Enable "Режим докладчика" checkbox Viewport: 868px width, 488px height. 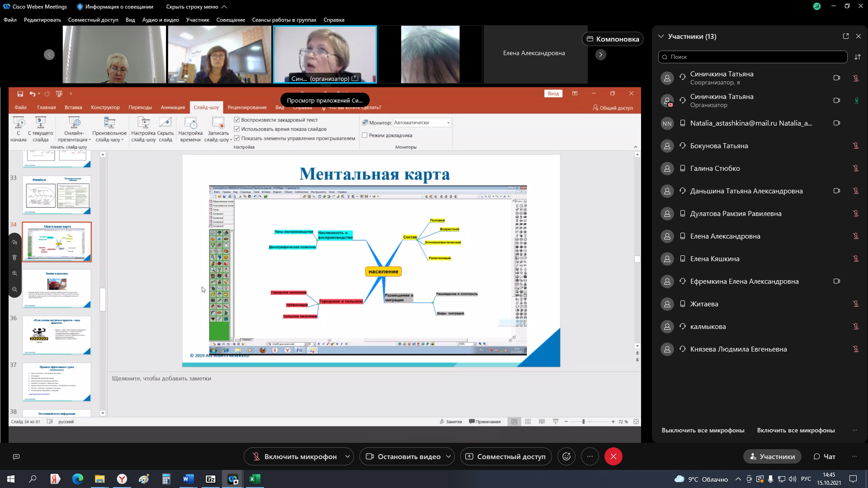(364, 135)
